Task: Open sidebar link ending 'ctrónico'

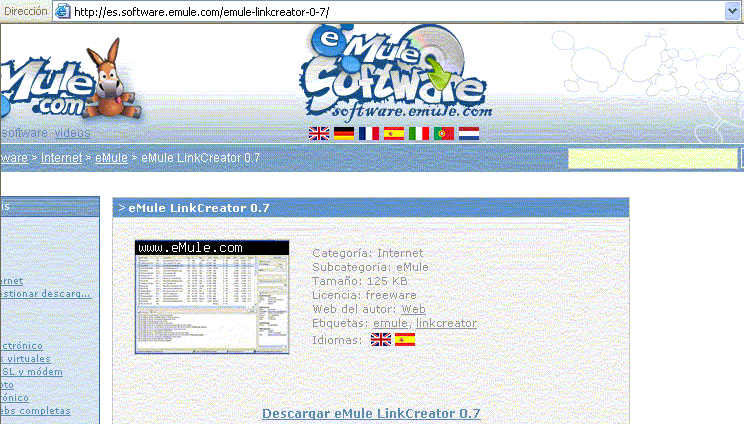Action: coord(22,346)
